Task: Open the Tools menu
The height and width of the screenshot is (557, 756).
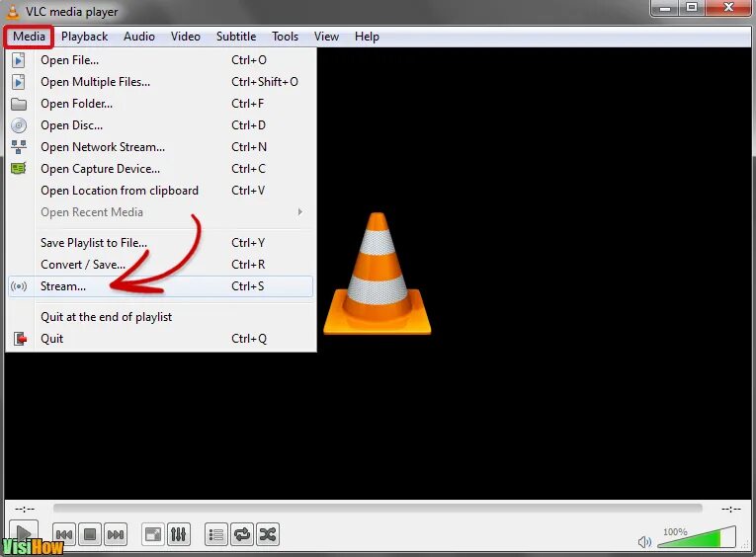Action: (x=285, y=37)
